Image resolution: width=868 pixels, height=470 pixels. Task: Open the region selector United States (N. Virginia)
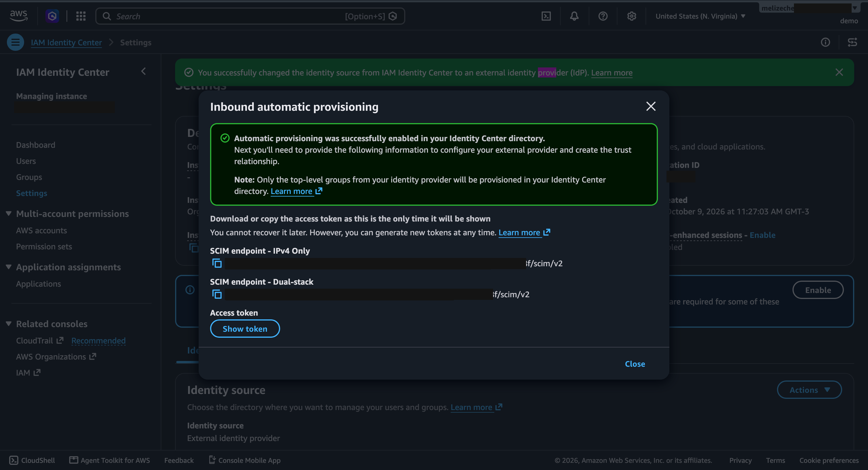point(700,16)
